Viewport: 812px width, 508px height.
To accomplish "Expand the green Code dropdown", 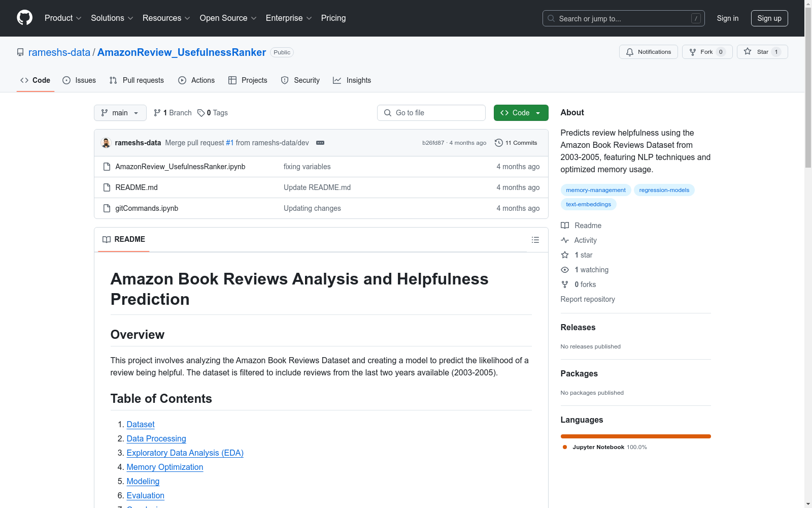I will point(521,112).
